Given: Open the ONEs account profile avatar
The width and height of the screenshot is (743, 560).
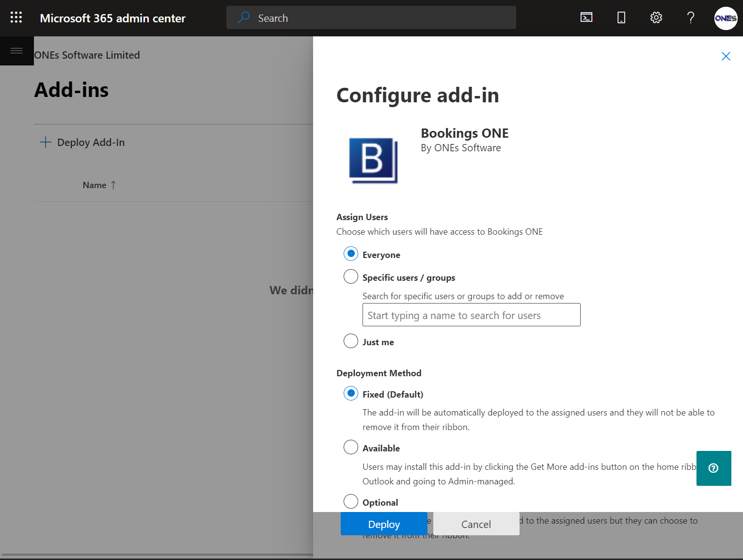Looking at the screenshot, I should [726, 18].
